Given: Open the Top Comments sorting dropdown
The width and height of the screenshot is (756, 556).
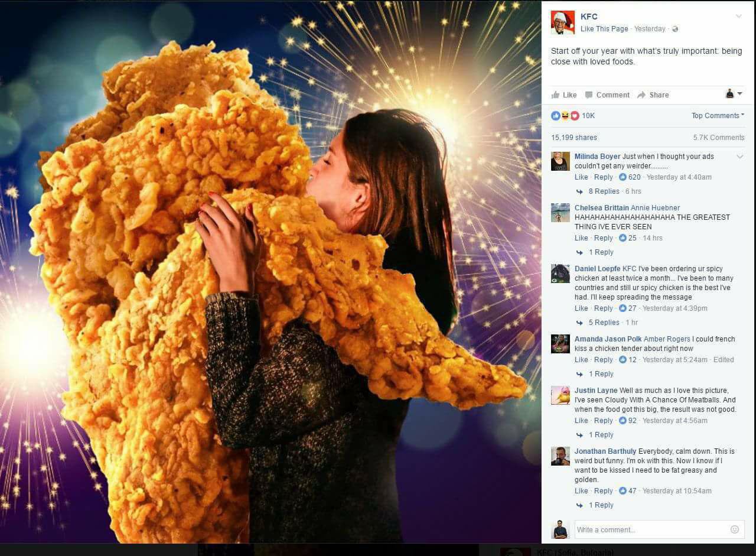Looking at the screenshot, I should [x=718, y=116].
